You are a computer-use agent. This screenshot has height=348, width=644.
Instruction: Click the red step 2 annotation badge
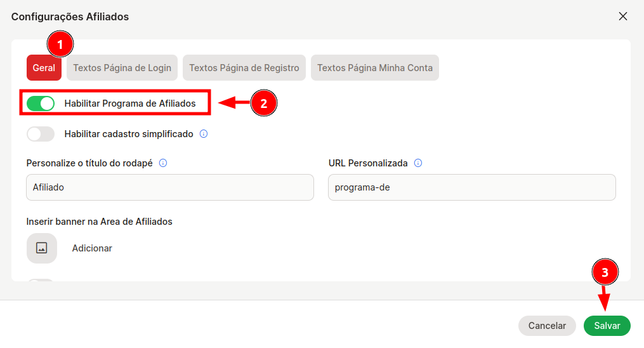(x=264, y=103)
